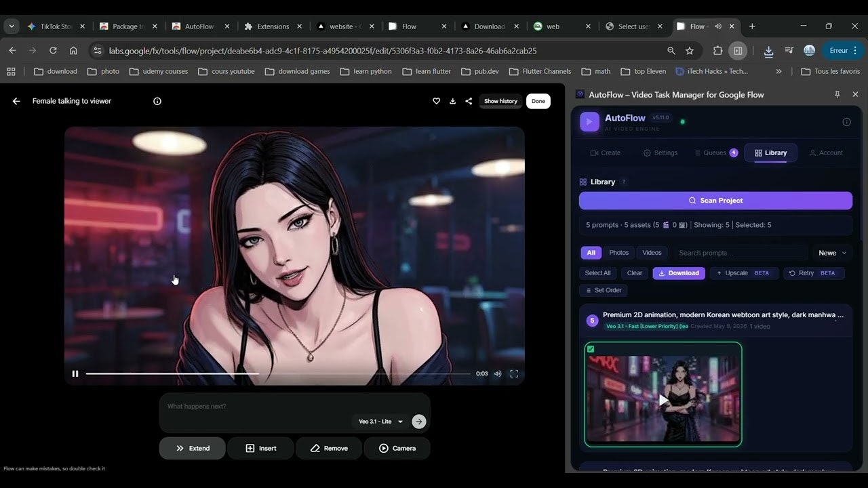This screenshot has width=868, height=488.
Task: Click Show history button
Action: pos(500,101)
